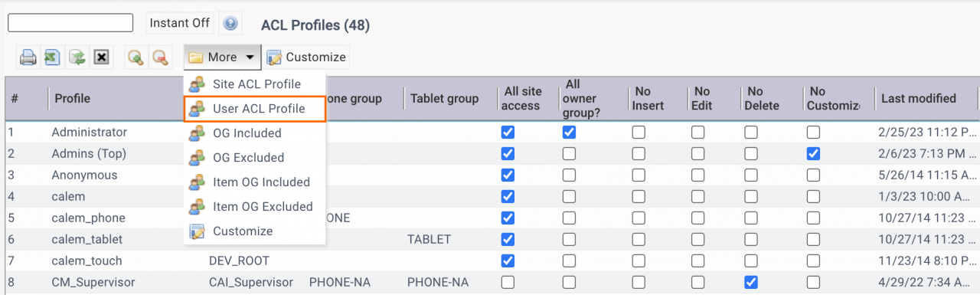
Task: Expand the More dropdown menu
Action: coord(222,57)
